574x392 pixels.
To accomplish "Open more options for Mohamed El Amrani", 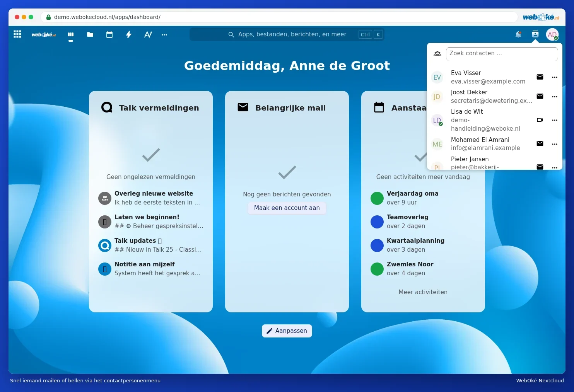I will pos(555,144).
